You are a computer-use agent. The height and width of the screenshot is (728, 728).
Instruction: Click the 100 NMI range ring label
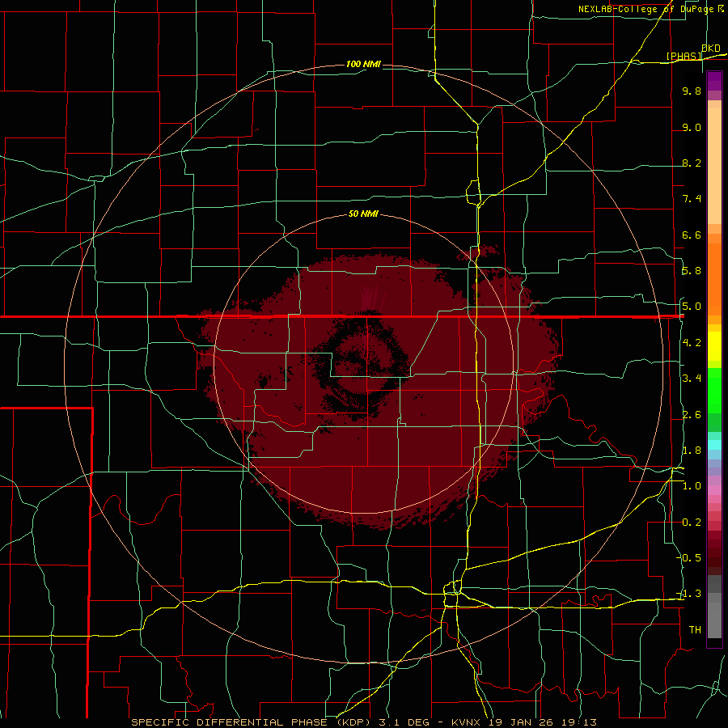[363, 64]
